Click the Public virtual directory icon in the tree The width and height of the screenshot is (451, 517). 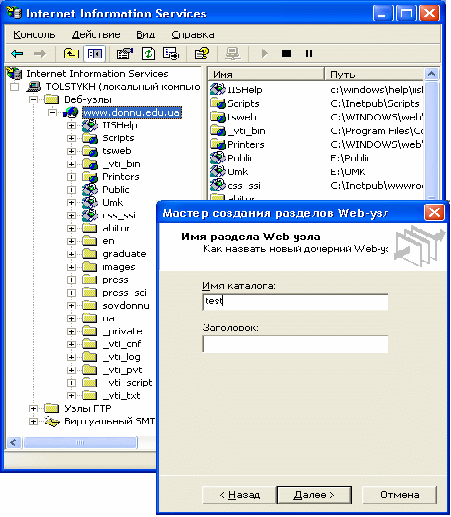point(90,190)
